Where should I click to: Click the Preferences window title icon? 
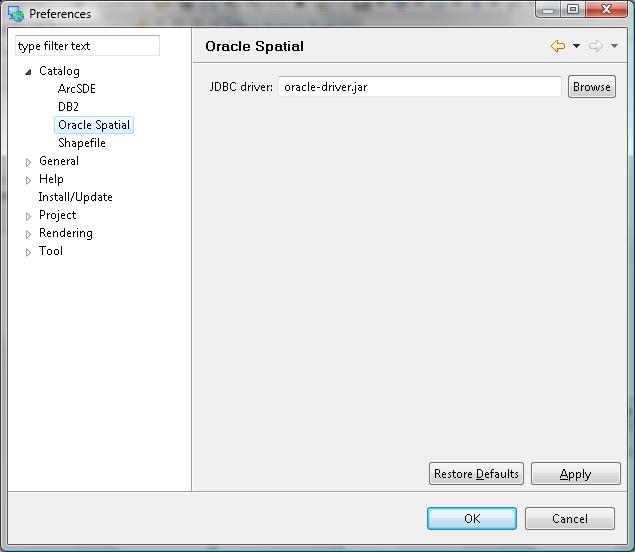point(16,14)
